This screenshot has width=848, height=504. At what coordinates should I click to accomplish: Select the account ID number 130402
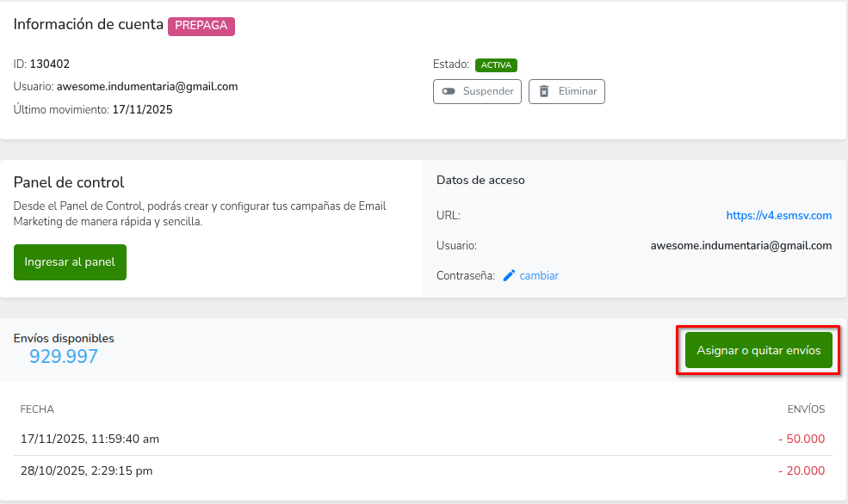coord(50,64)
